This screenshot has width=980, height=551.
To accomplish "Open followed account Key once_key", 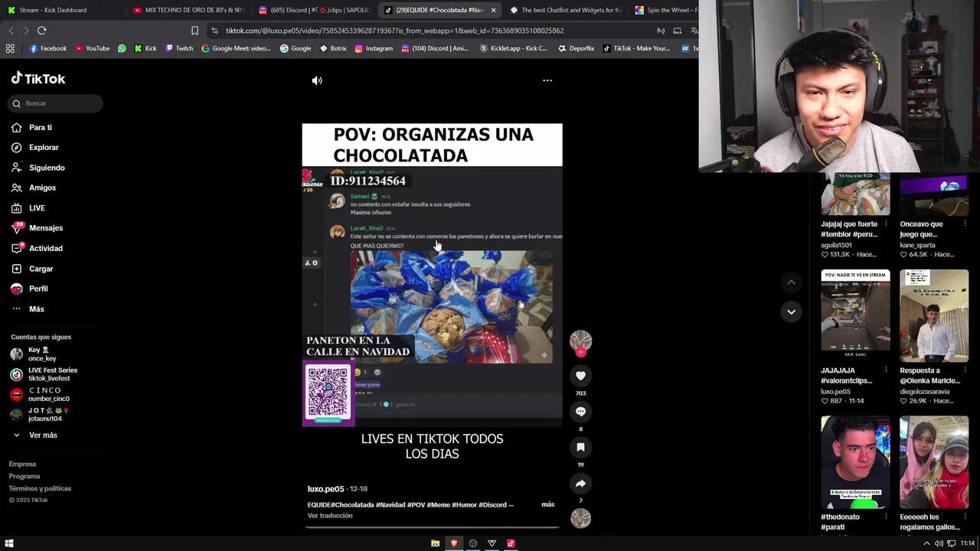I will (42, 354).
